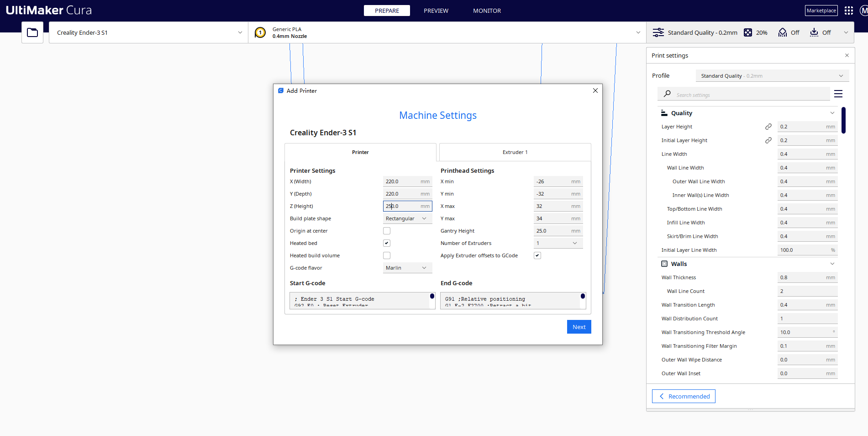Click the Gantry Height input field
The width and height of the screenshot is (868, 436).
coord(558,231)
